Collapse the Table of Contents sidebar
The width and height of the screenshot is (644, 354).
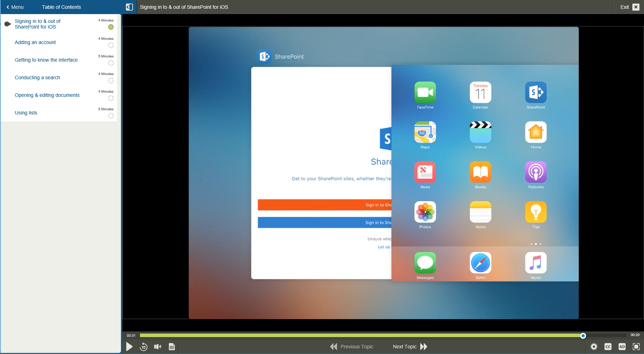click(129, 7)
